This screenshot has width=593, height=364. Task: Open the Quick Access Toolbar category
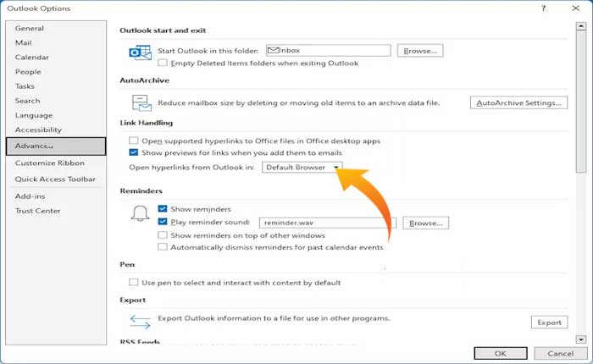(x=55, y=179)
